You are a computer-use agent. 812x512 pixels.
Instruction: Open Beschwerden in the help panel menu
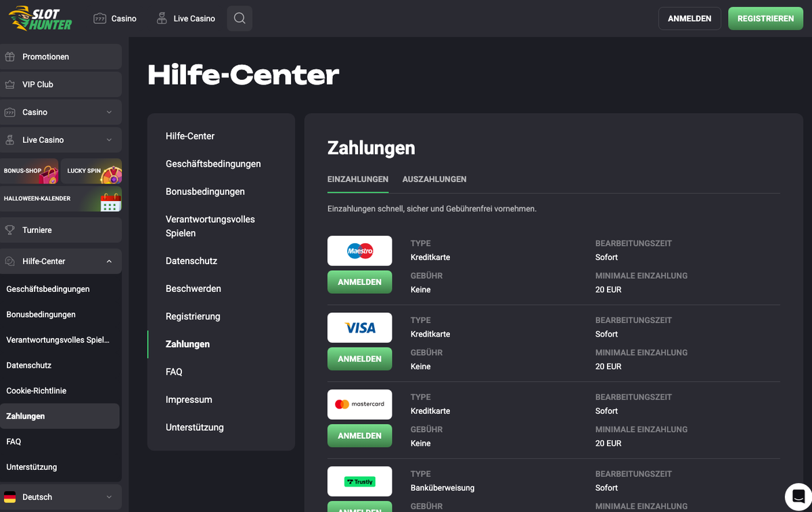point(194,289)
